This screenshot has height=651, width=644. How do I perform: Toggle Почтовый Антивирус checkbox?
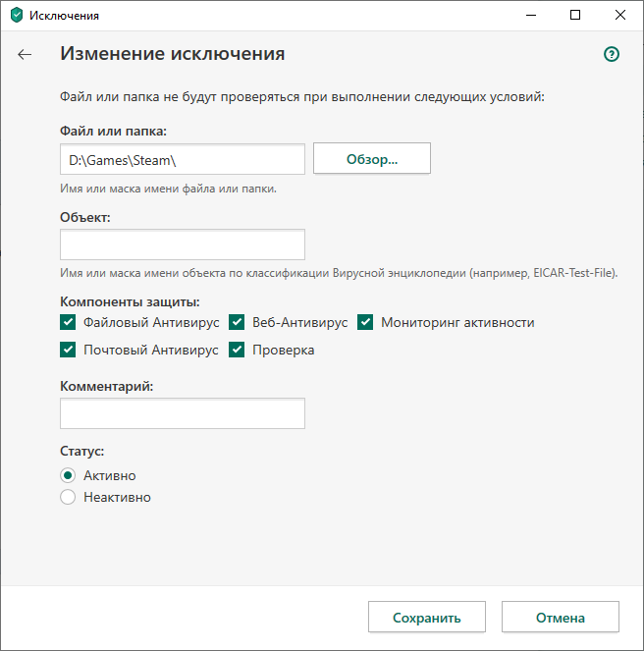pos(68,350)
